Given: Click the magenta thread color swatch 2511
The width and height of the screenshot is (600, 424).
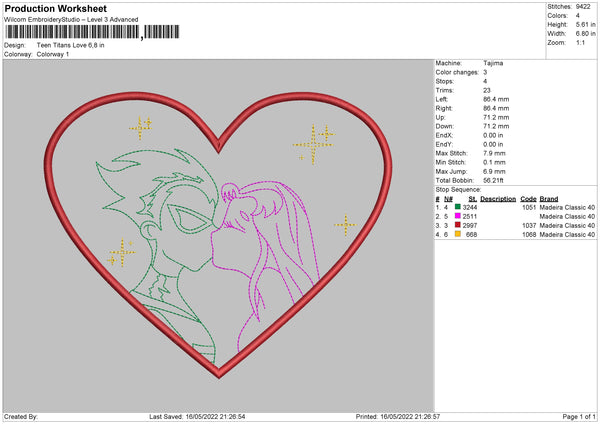Looking at the screenshot, I should 457,216.
